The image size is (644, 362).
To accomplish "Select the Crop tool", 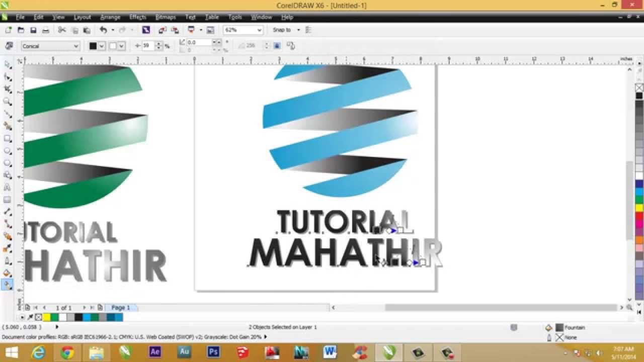I will (x=8, y=89).
